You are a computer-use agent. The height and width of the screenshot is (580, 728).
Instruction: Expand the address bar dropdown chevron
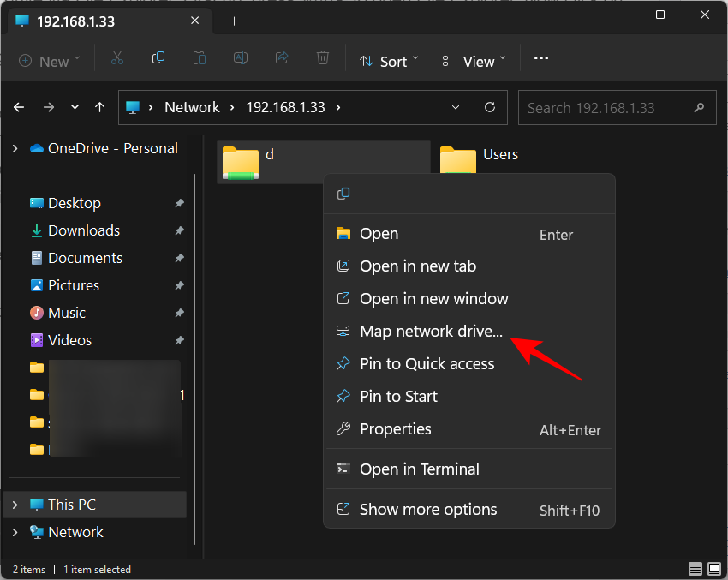pyautogui.click(x=455, y=107)
